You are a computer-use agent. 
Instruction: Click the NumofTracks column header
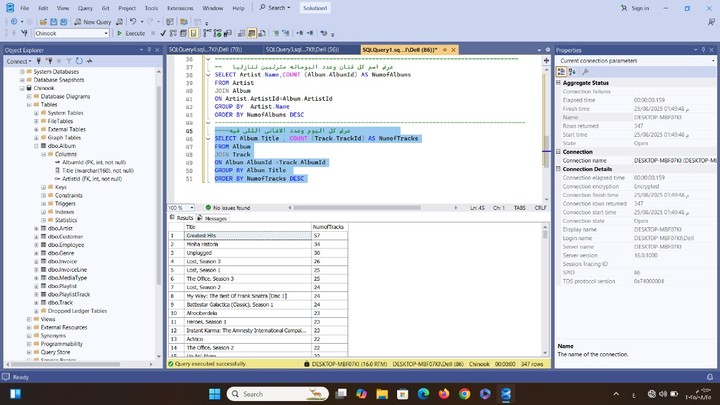[x=329, y=227]
